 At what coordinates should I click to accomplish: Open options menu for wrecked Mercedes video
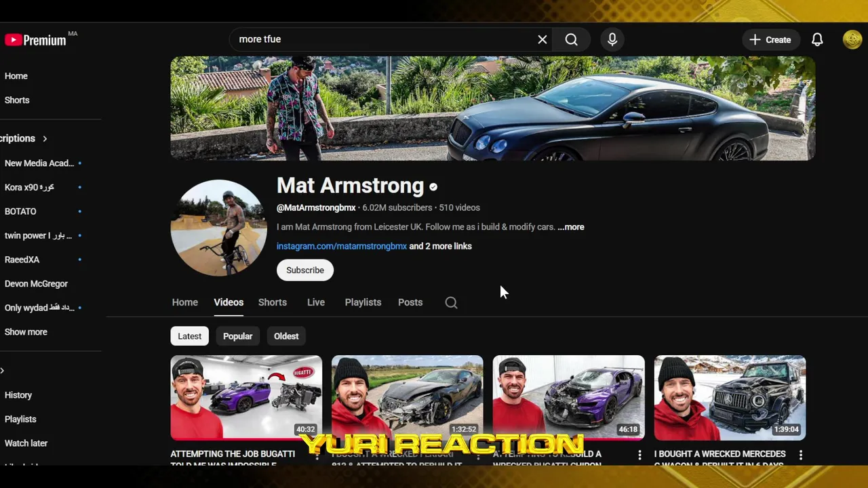click(x=801, y=455)
